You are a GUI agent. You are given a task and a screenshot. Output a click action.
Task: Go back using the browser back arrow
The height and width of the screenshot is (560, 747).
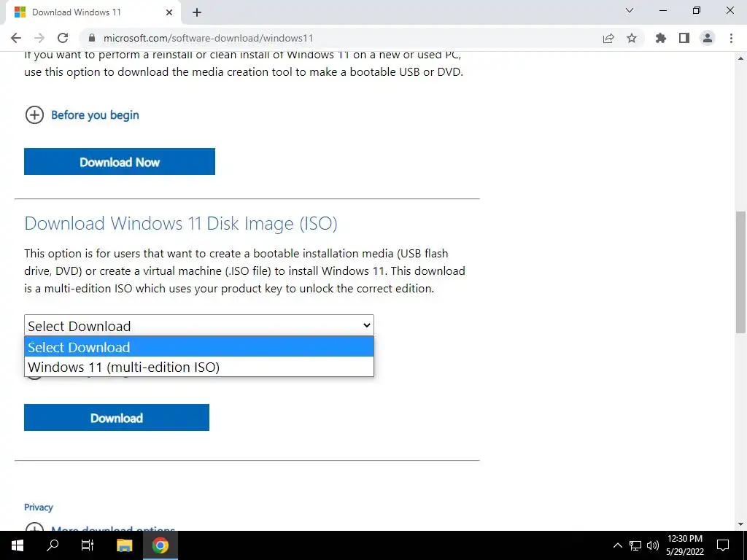pyautogui.click(x=16, y=38)
